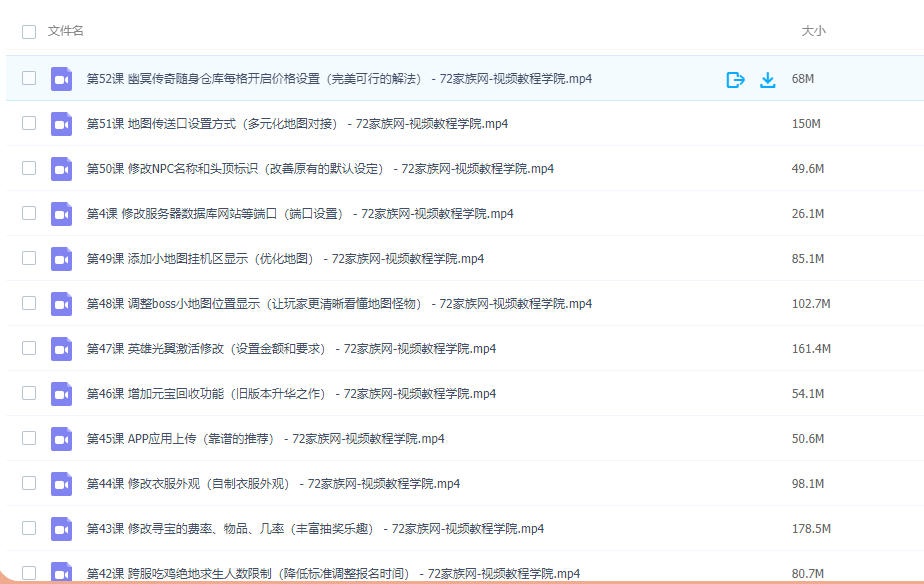The width and height of the screenshot is (924, 584).
Task: Click the share icon on the 第52课 row
Action: 735,79
